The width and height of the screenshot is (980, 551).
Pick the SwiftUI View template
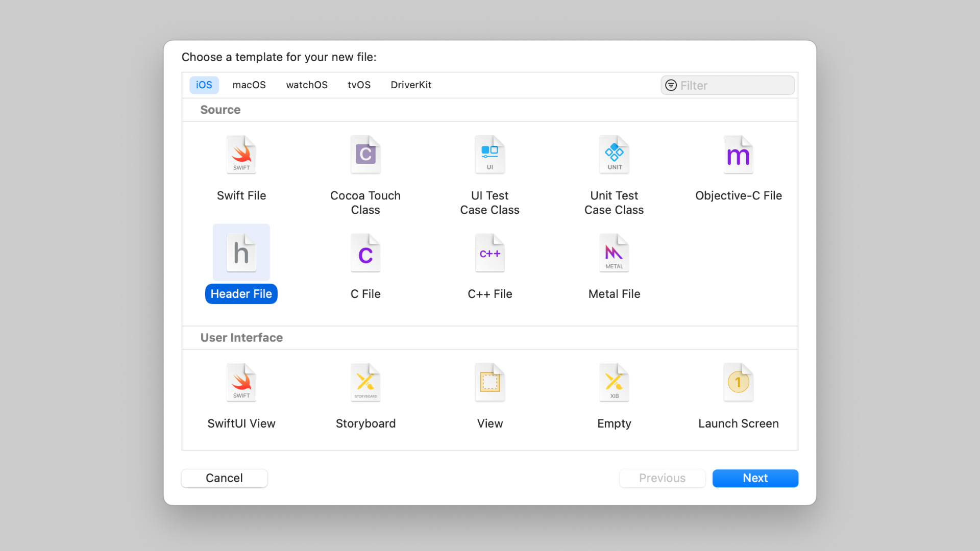click(241, 383)
